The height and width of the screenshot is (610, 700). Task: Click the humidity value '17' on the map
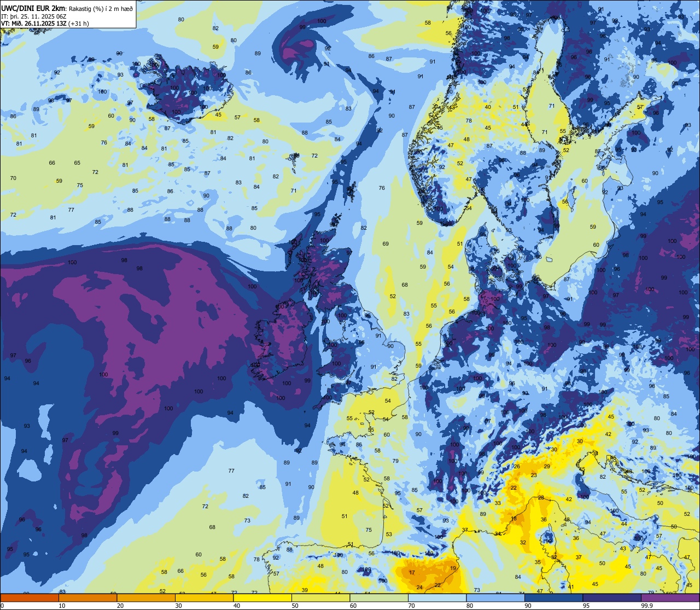[412, 573]
